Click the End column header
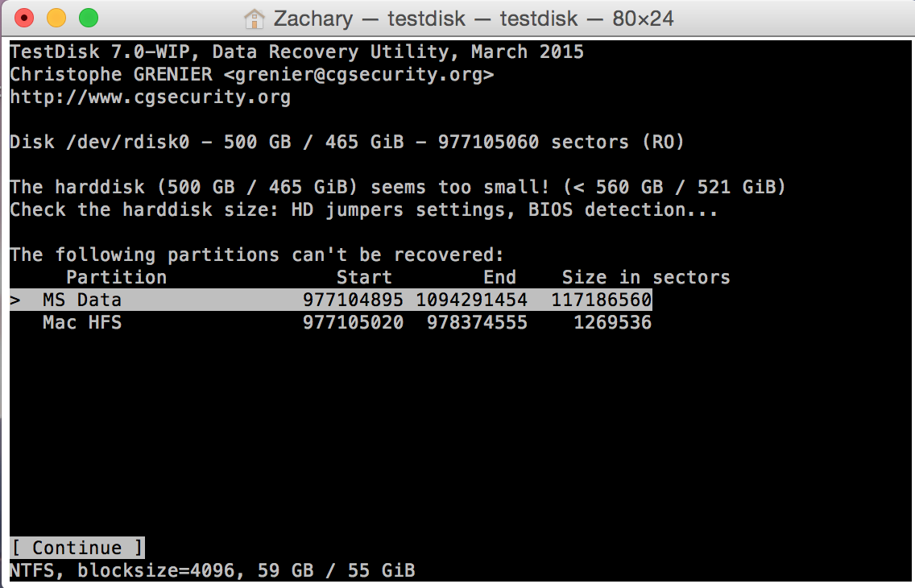 pyautogui.click(x=499, y=277)
